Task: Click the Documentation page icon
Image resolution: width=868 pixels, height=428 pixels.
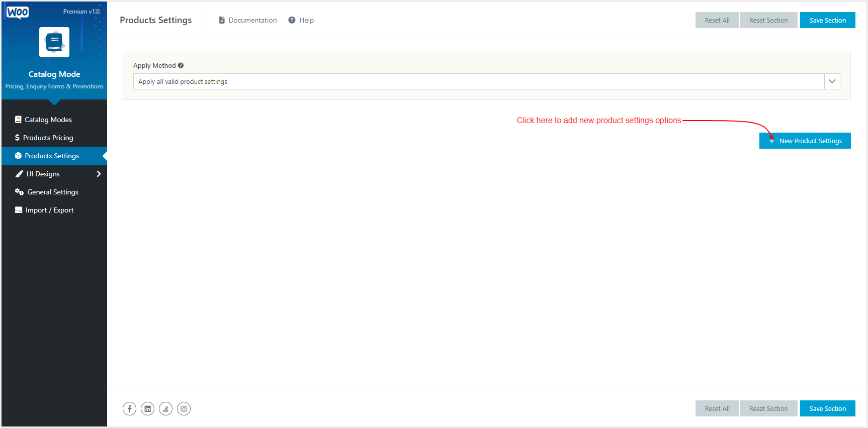Action: 221,20
